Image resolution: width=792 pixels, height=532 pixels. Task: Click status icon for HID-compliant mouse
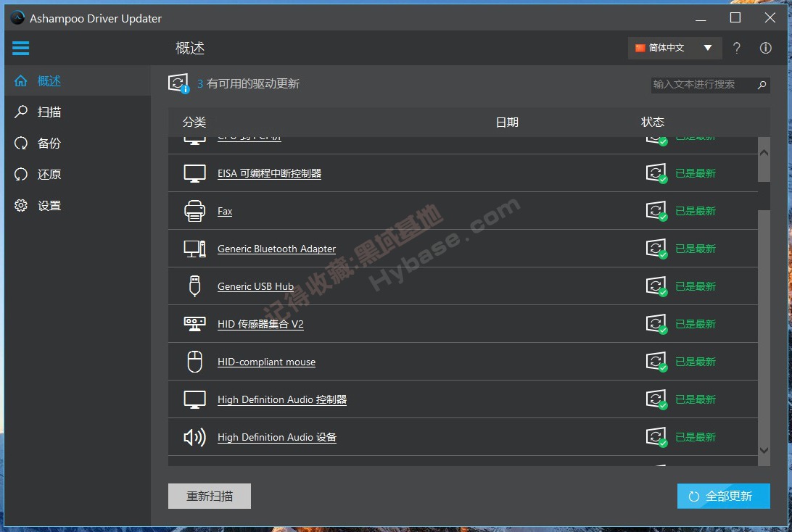656,362
